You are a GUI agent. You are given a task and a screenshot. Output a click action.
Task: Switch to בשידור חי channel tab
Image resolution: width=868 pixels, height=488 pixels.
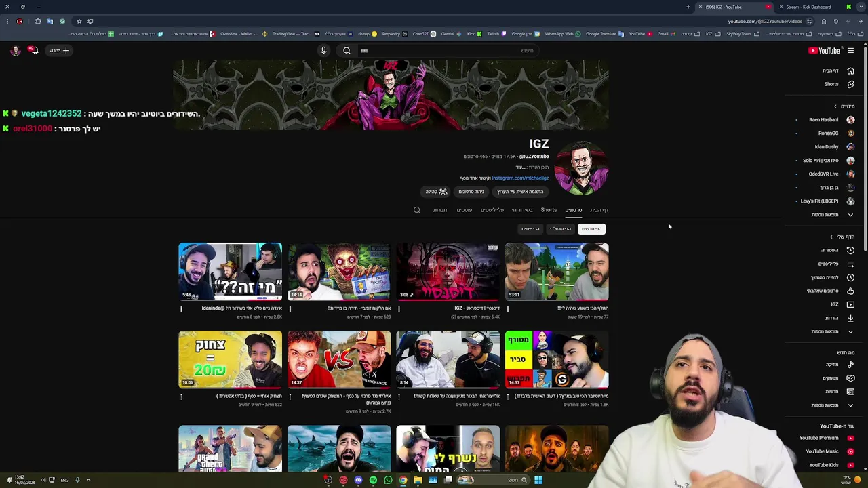pos(522,210)
